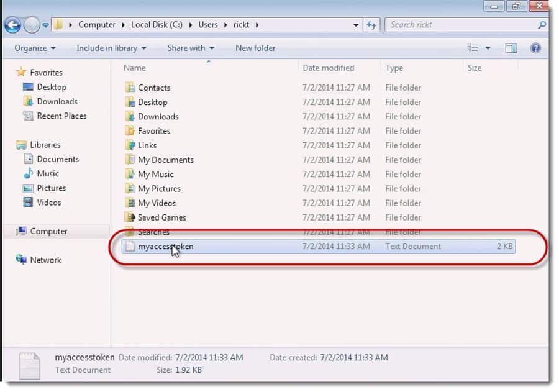Select the myaccesstoken file name

click(x=166, y=247)
